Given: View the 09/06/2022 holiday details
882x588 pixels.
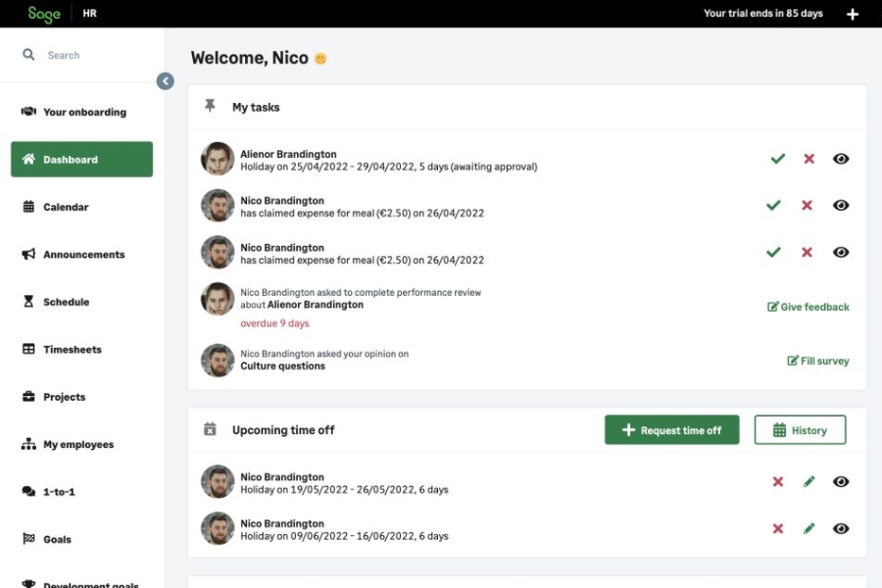Looking at the screenshot, I should coord(841,529).
